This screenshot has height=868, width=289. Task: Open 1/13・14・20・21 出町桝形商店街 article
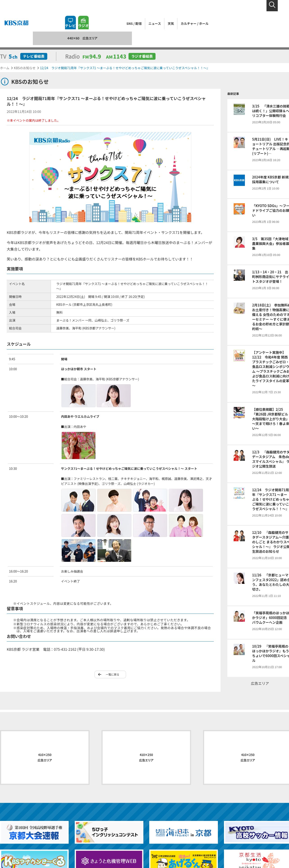271,277
